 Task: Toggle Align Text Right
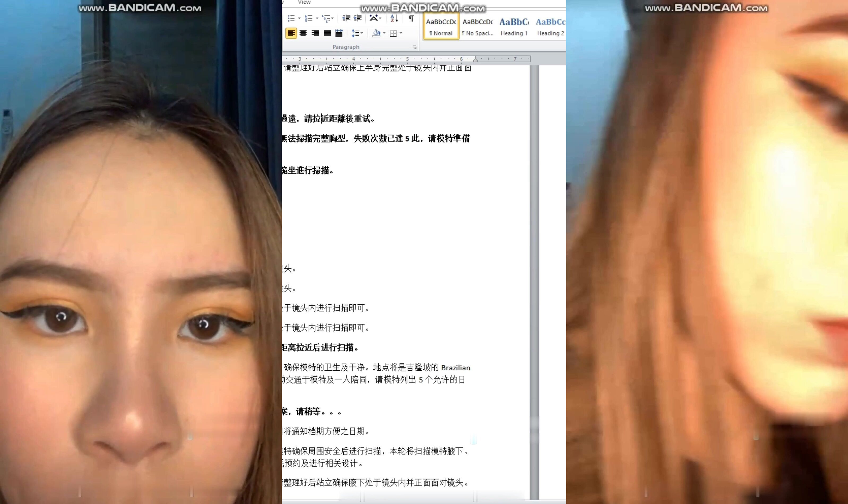[315, 33]
